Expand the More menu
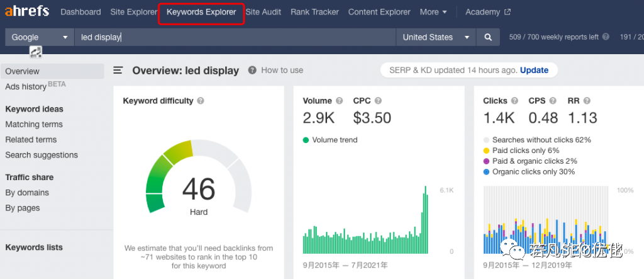The height and width of the screenshot is (279, 644). coord(433,12)
